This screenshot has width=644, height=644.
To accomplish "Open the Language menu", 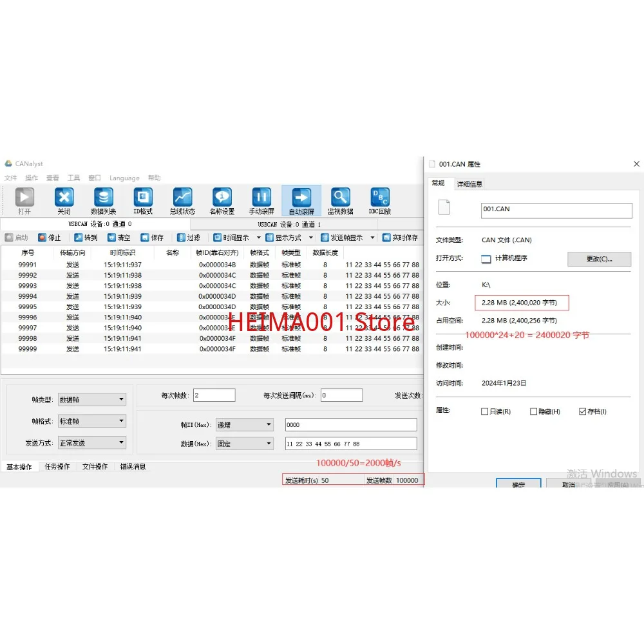I will click(124, 178).
